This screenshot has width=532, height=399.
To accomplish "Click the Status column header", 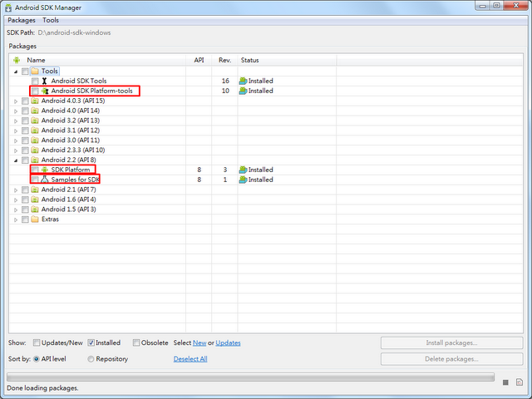I will coord(287,60).
